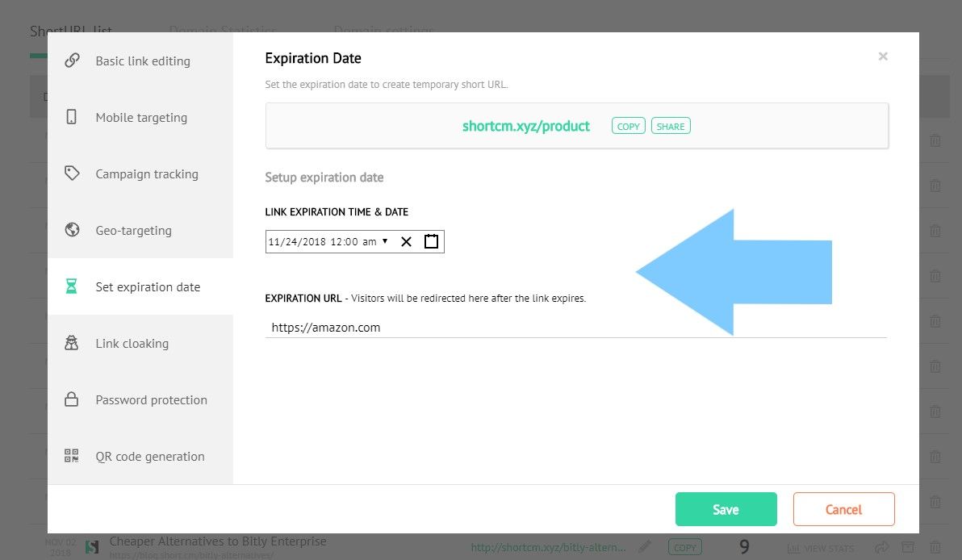Click the Campaign tracking tag icon
The width and height of the screenshot is (962, 560).
[x=71, y=173]
